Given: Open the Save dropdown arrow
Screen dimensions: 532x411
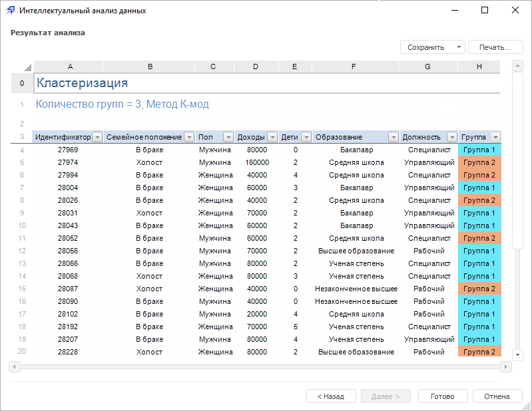Looking at the screenshot, I should (459, 47).
